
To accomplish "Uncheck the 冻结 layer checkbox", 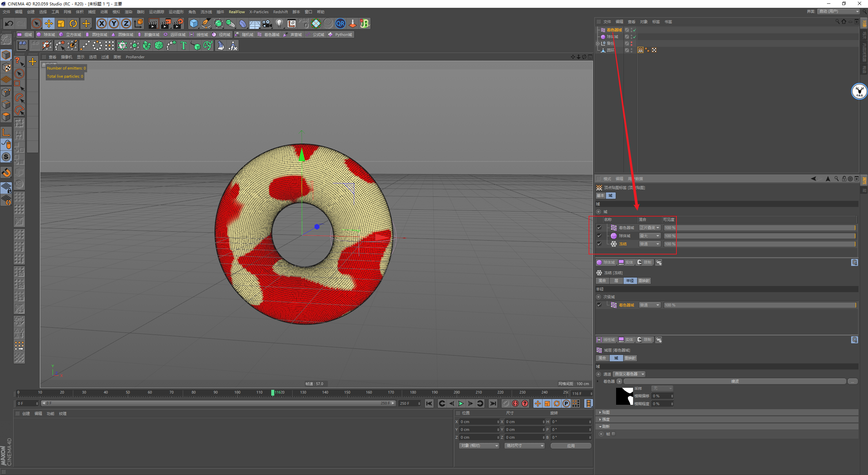I will coord(599,244).
